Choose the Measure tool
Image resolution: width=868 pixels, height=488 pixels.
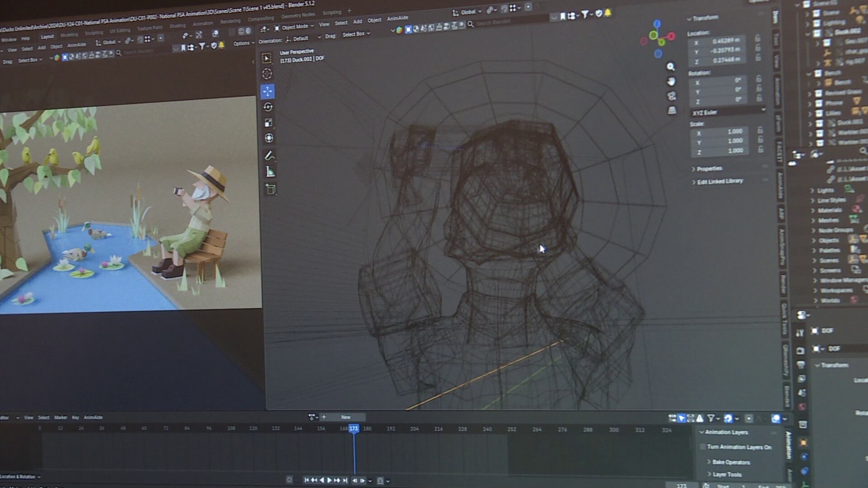[x=270, y=172]
